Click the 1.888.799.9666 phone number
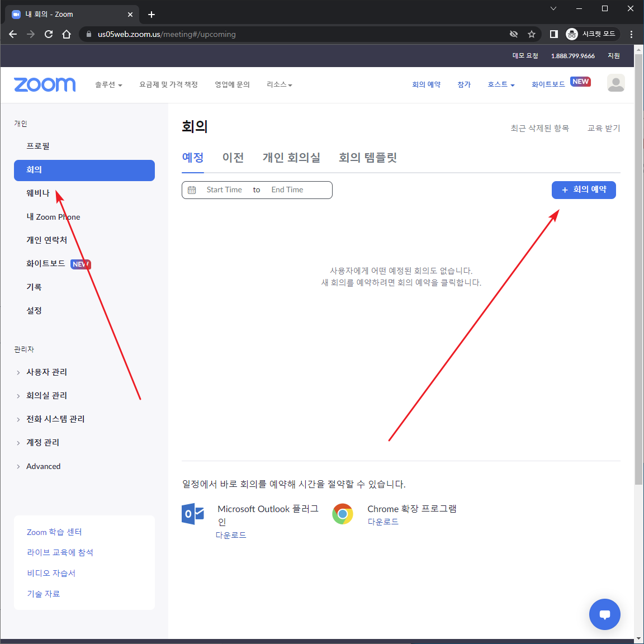 tap(572, 56)
